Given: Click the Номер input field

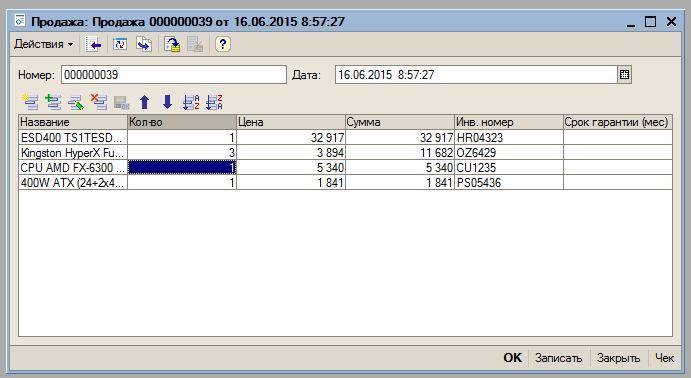Looking at the screenshot, I should click(x=174, y=75).
